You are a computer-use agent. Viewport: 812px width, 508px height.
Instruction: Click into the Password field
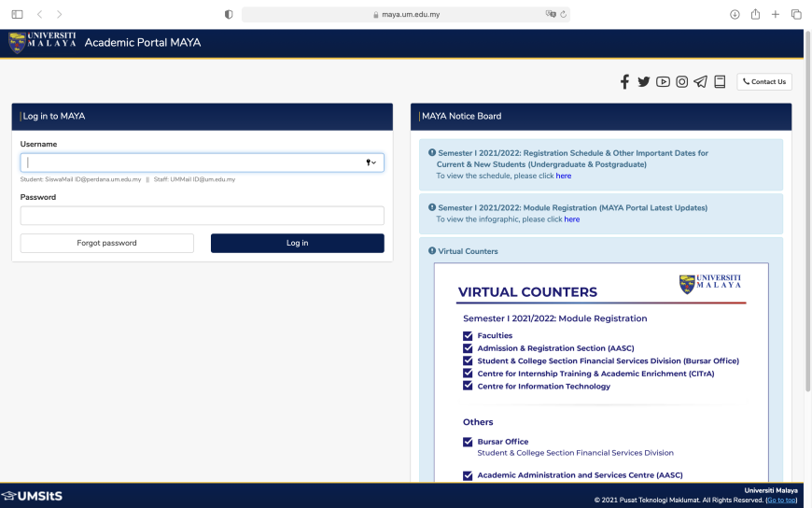(202, 216)
